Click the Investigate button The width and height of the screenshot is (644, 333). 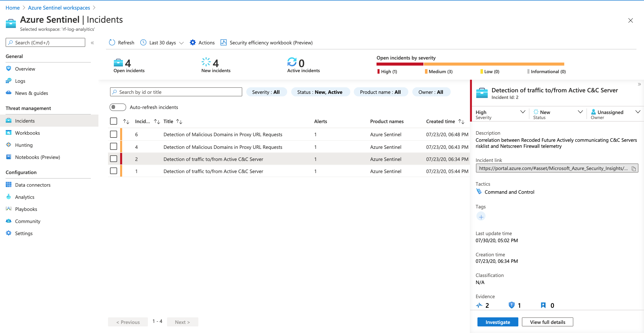pyautogui.click(x=498, y=322)
